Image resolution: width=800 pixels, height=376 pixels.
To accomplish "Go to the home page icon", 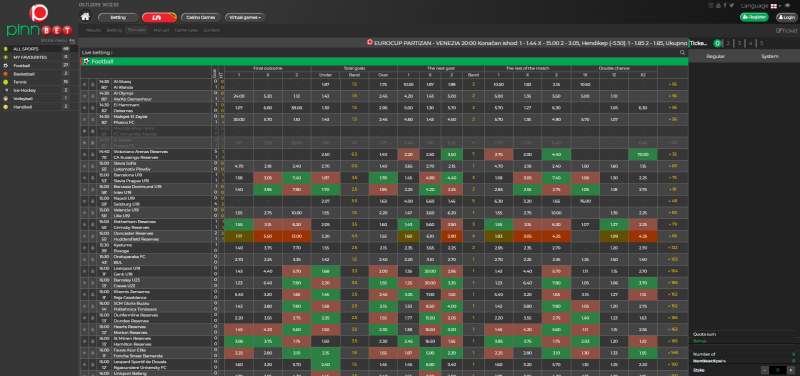I will tap(85, 16).
